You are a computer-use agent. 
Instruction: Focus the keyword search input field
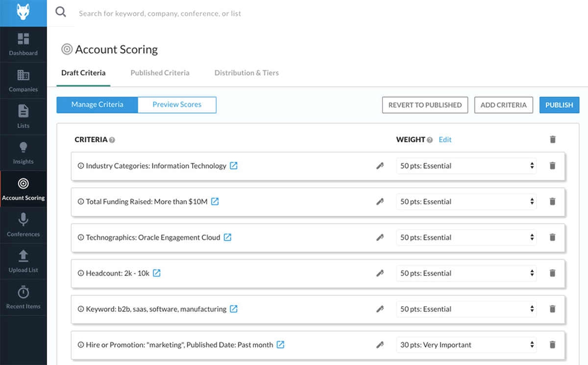pyautogui.click(x=245, y=13)
